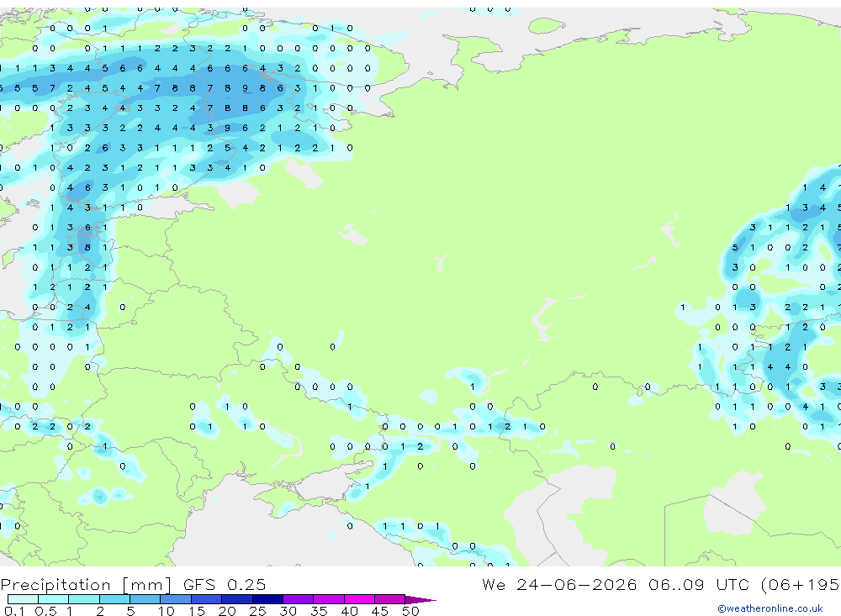Click the '0.1' legend scale label
Screen dimensions: 841x616
[x=14, y=611]
